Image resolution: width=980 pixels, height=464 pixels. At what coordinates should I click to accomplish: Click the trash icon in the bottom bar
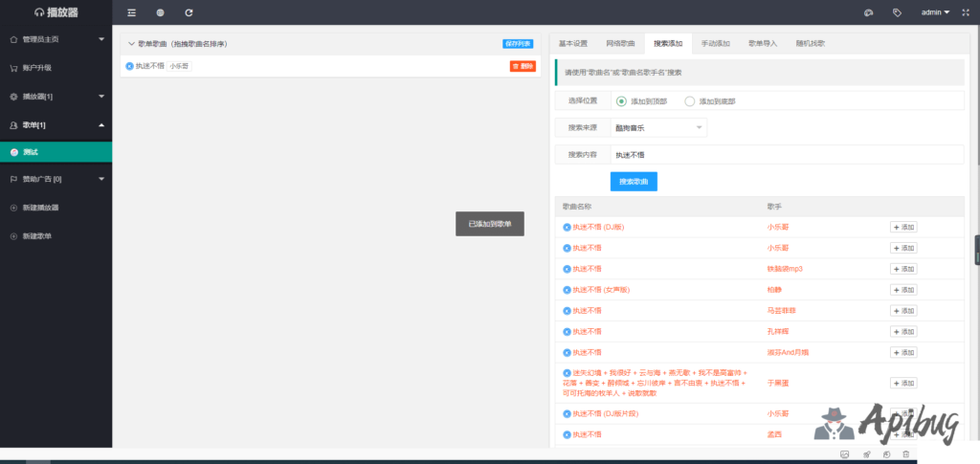pos(906,453)
